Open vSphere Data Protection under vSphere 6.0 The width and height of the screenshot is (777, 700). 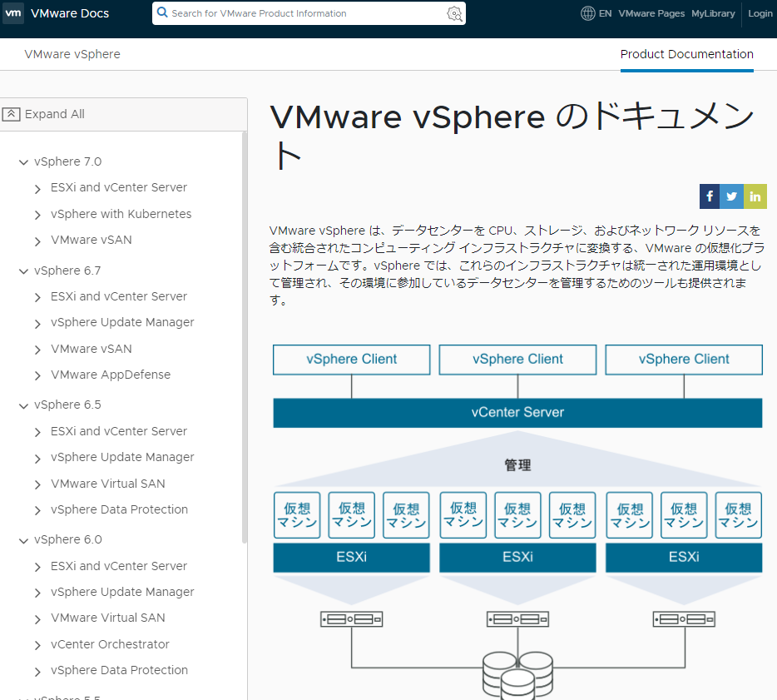tap(120, 670)
